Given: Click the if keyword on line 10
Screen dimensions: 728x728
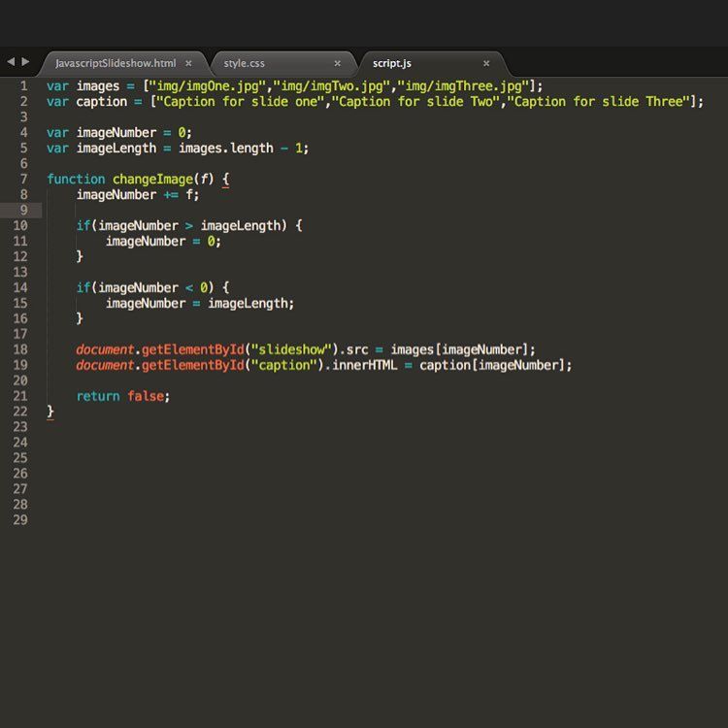Looking at the screenshot, I should (83, 225).
